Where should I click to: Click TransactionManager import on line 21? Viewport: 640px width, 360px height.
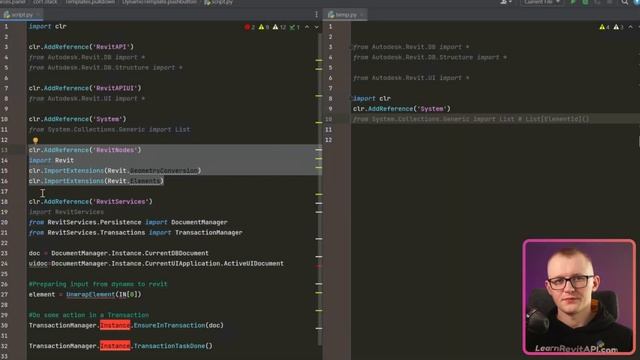(209, 232)
